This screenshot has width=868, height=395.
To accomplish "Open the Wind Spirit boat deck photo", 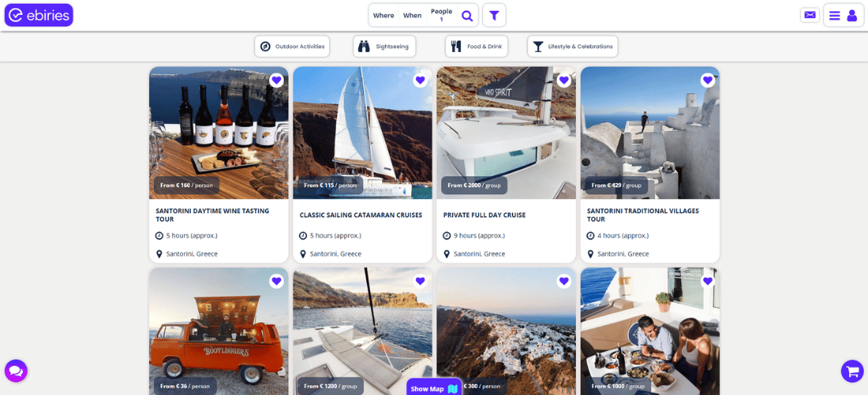I will (506, 133).
